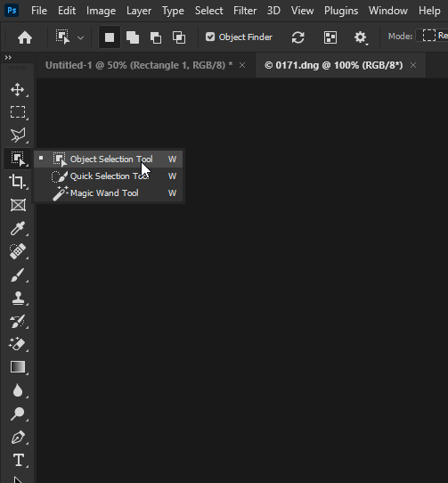Select the Eyedropper tool
This screenshot has width=448, height=483.
(x=18, y=228)
